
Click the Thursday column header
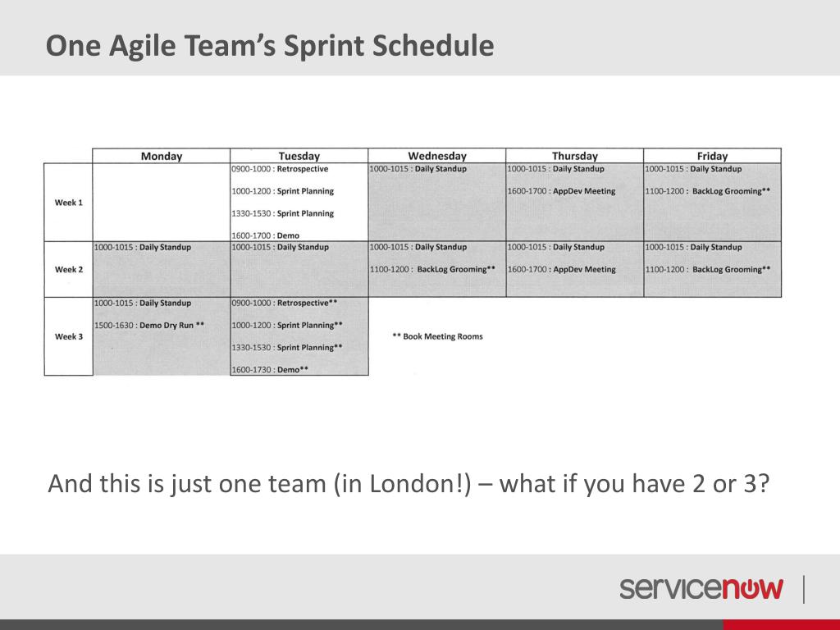pyautogui.click(x=574, y=156)
